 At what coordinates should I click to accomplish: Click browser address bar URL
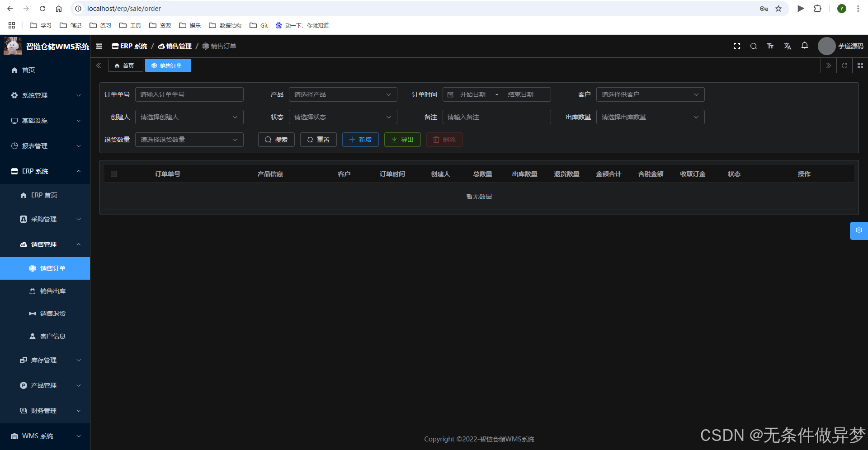124,9
